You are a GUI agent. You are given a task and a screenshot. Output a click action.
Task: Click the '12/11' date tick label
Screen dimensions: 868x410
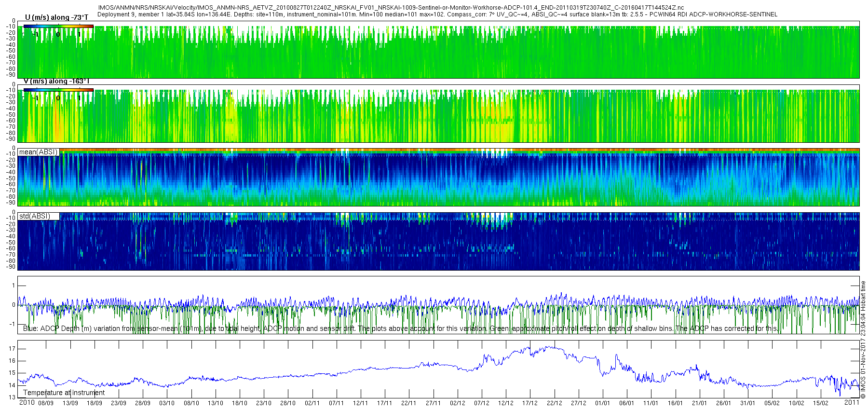point(361,403)
